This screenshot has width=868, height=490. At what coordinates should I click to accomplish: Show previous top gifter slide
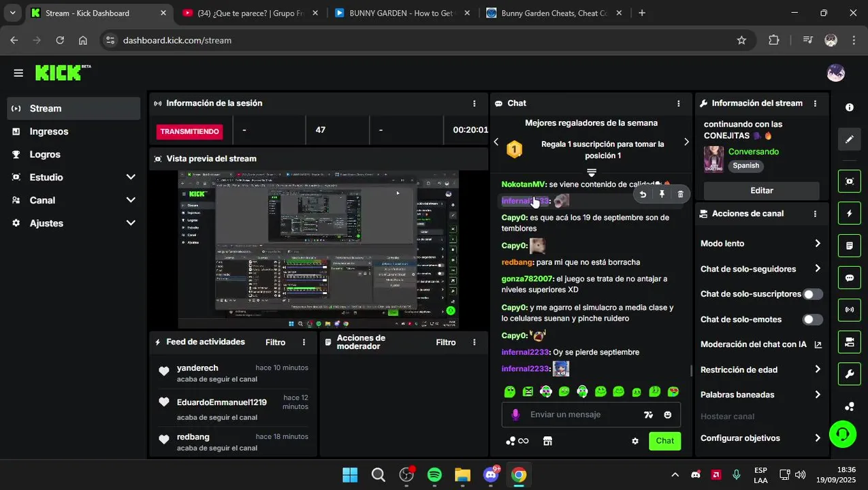pos(496,142)
